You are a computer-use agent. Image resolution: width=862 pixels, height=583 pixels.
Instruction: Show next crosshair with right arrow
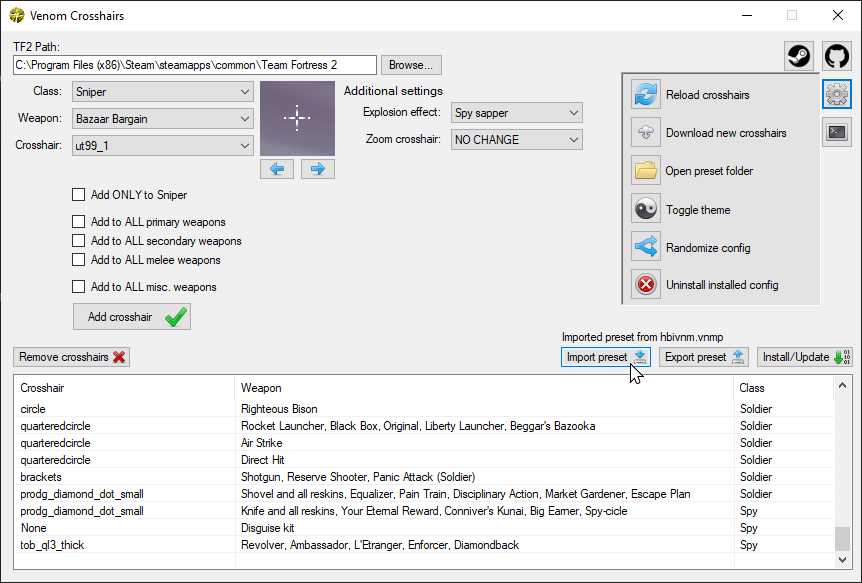coord(318,169)
